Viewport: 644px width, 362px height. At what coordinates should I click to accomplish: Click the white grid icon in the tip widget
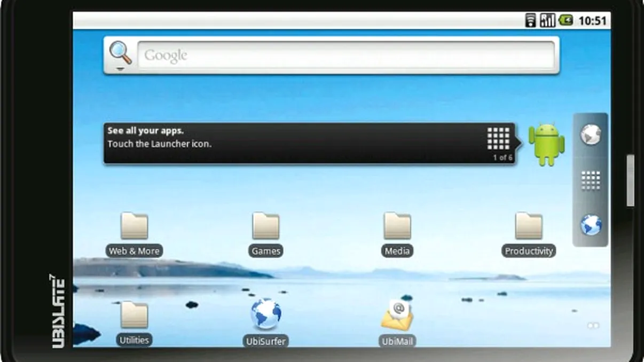(498, 138)
